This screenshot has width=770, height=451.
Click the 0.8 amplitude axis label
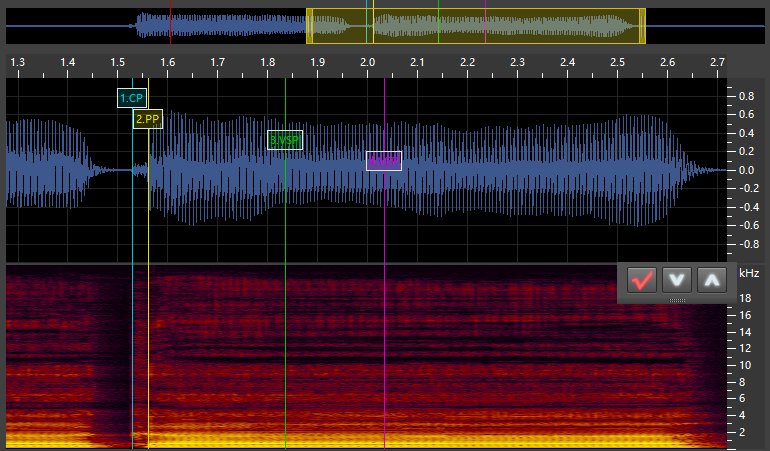coord(746,97)
